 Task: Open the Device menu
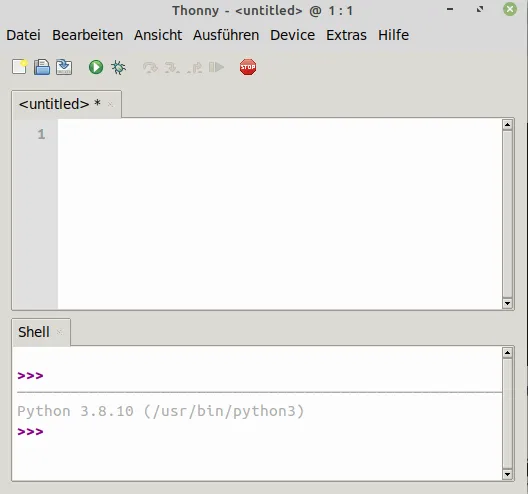point(292,35)
